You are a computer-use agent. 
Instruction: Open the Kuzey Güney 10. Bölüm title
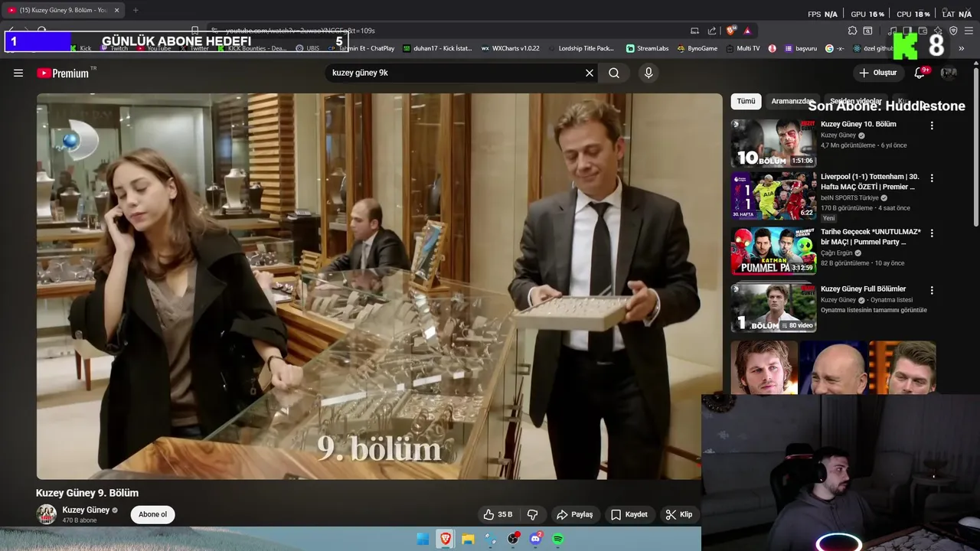tap(858, 124)
